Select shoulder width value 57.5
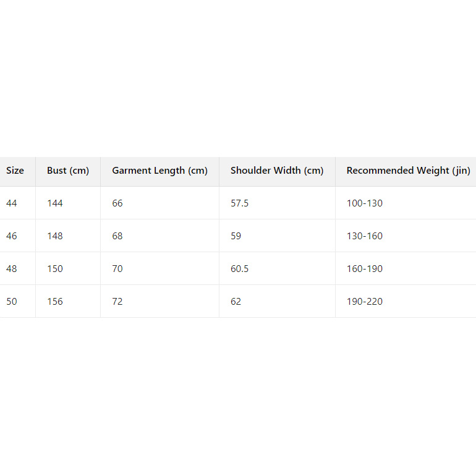The width and height of the screenshot is (476, 476). click(x=239, y=203)
